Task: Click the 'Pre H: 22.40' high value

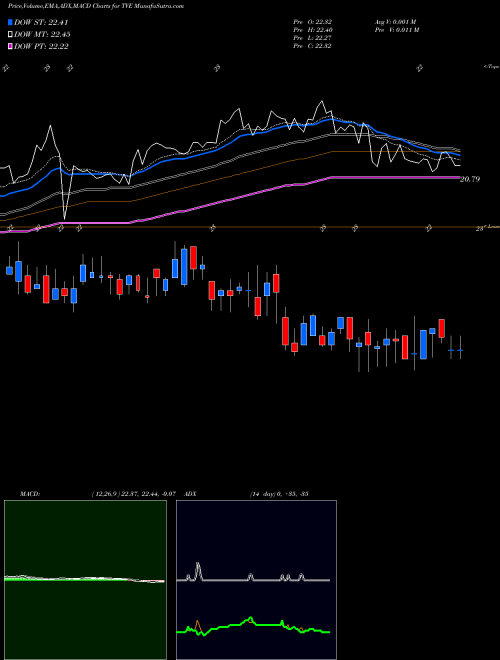Action: pyautogui.click(x=312, y=30)
